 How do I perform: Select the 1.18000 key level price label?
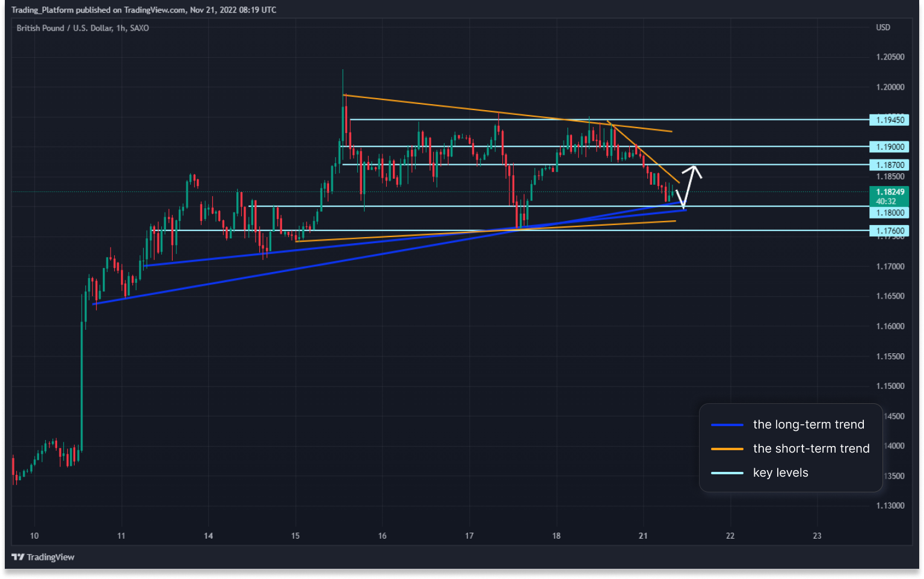pos(889,212)
